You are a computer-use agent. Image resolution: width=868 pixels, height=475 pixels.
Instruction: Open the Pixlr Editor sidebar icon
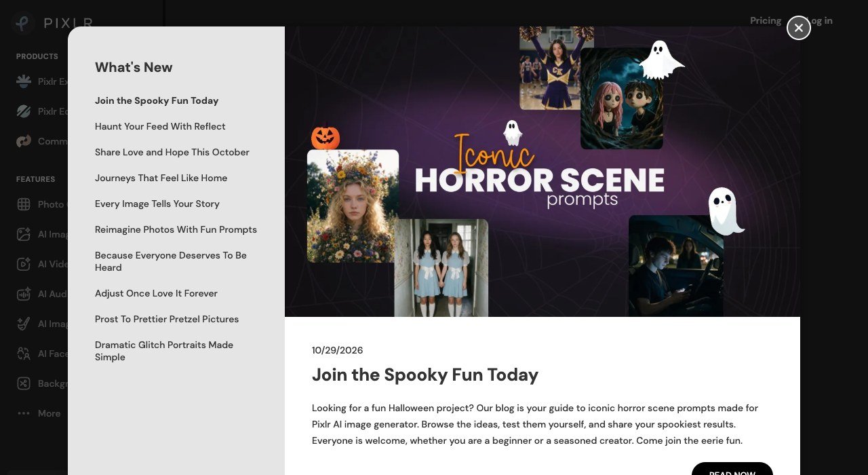click(x=24, y=111)
